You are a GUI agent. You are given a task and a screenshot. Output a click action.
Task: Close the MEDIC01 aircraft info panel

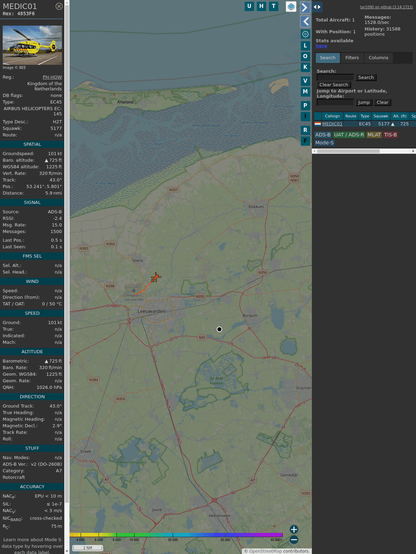(x=59, y=6)
